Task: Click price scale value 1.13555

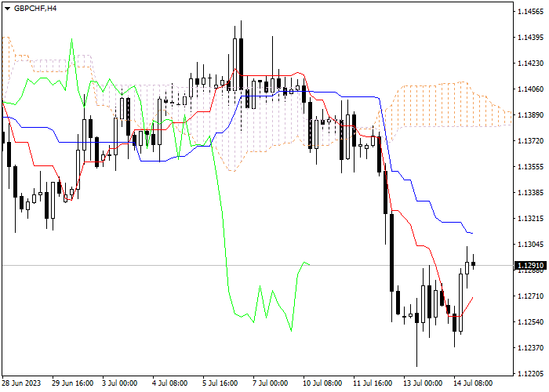Action: pos(530,166)
